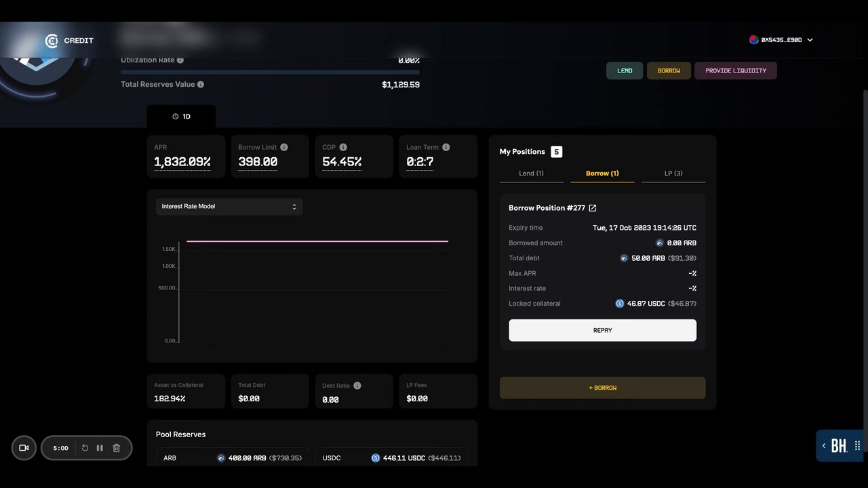Click the info icon next to Total Reserves Value

point(201,85)
